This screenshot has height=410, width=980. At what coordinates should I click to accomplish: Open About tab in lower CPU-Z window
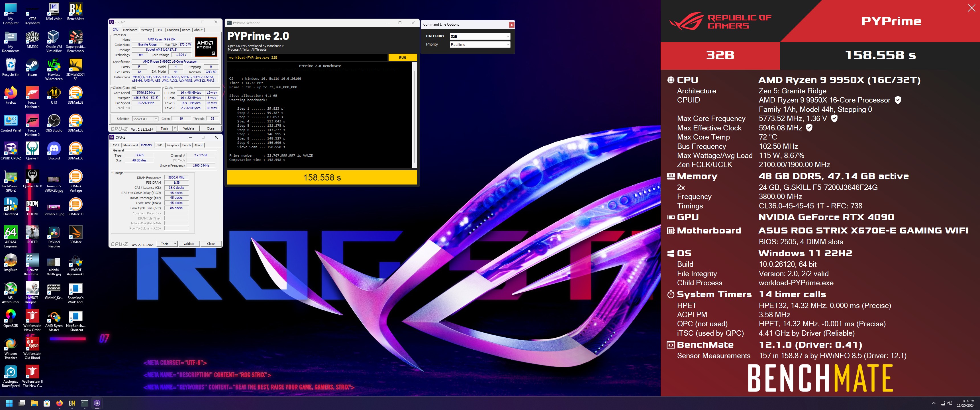(199, 145)
